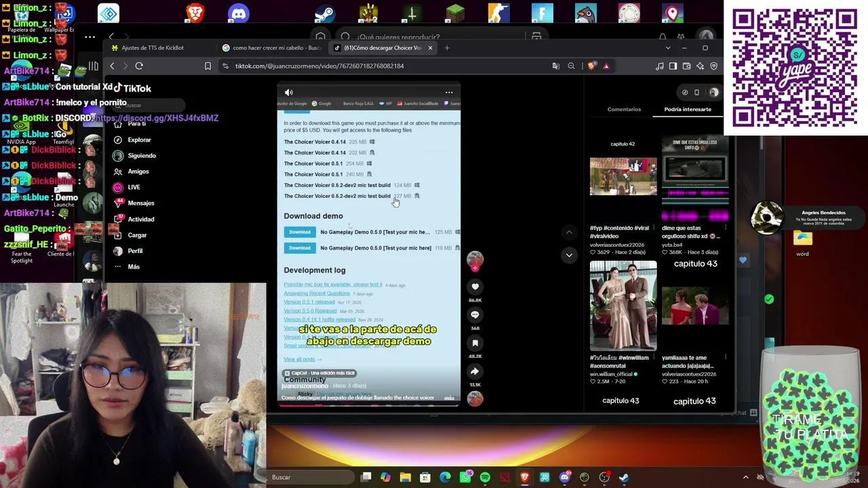Open WhatsApp from the taskbar
The height and width of the screenshot is (488, 868).
coord(465,477)
